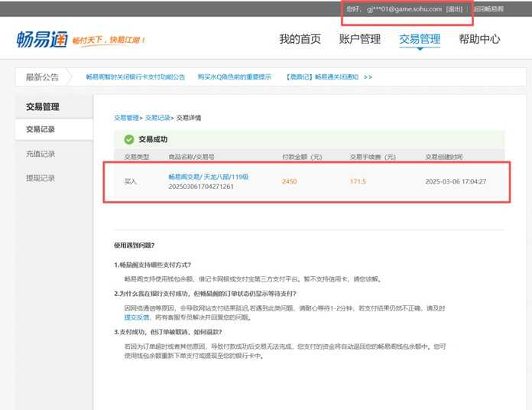Click 交易管理 in the breadcrumb
Image resolution: width=532 pixels, height=410 pixels.
[x=127, y=118]
